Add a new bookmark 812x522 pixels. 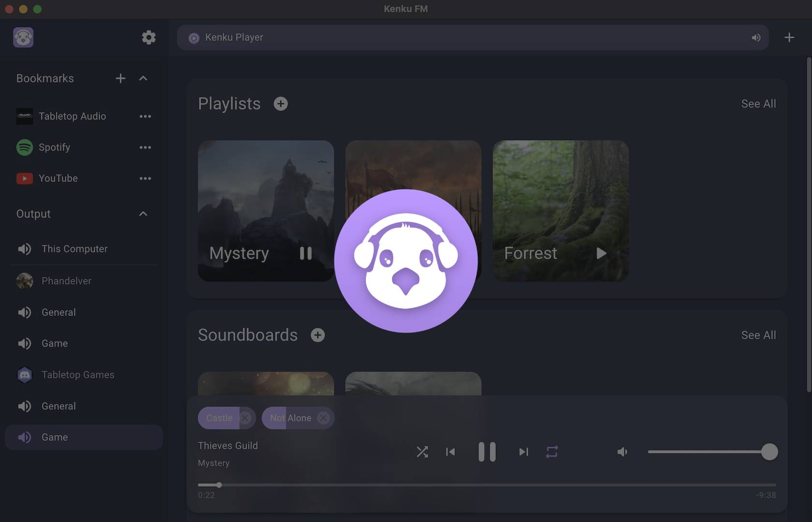tap(120, 78)
